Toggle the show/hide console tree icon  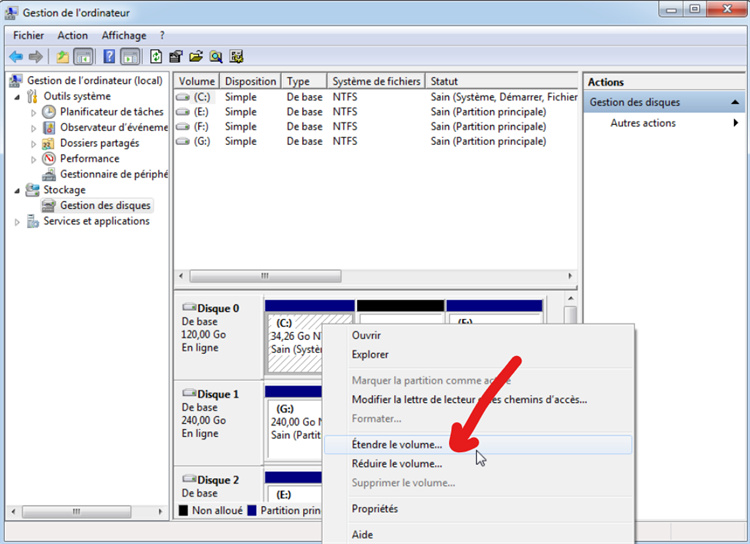pyautogui.click(x=83, y=57)
